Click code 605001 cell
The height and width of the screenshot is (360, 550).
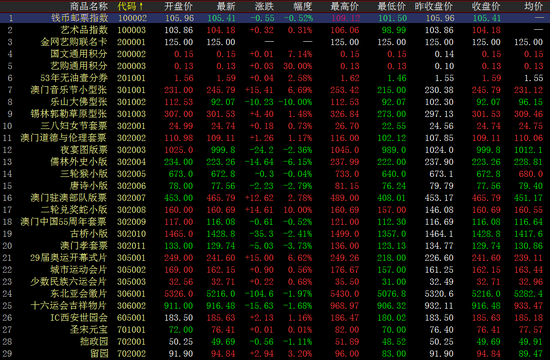click(131, 318)
